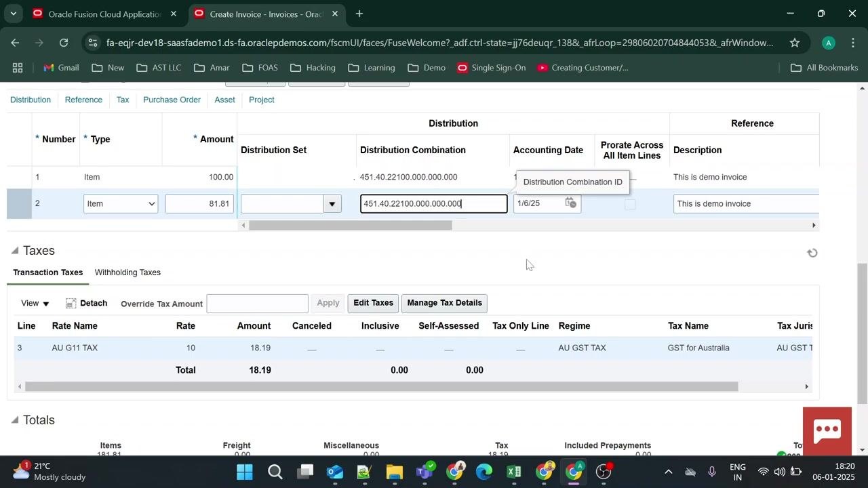Click the invoice lines horizontal scrollbar thumb
Image resolution: width=868 pixels, height=488 pixels.
click(x=351, y=225)
